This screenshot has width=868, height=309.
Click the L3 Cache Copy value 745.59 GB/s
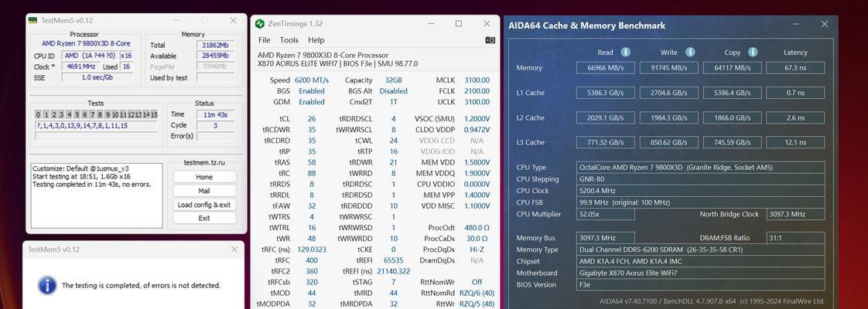[x=733, y=143]
